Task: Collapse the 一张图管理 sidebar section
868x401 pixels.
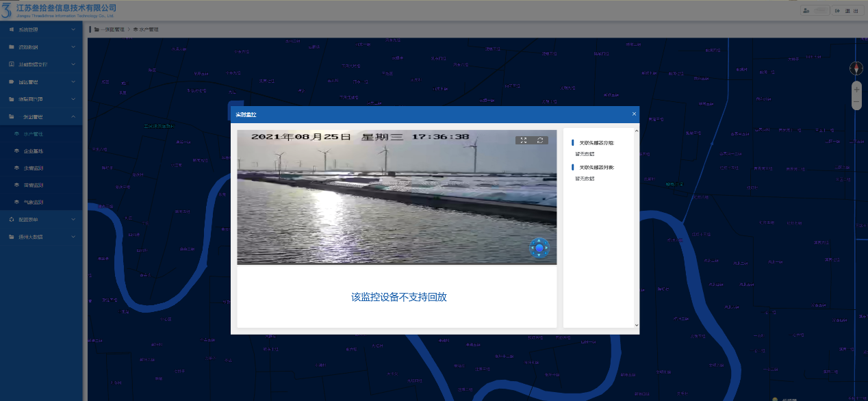Action: click(41, 117)
